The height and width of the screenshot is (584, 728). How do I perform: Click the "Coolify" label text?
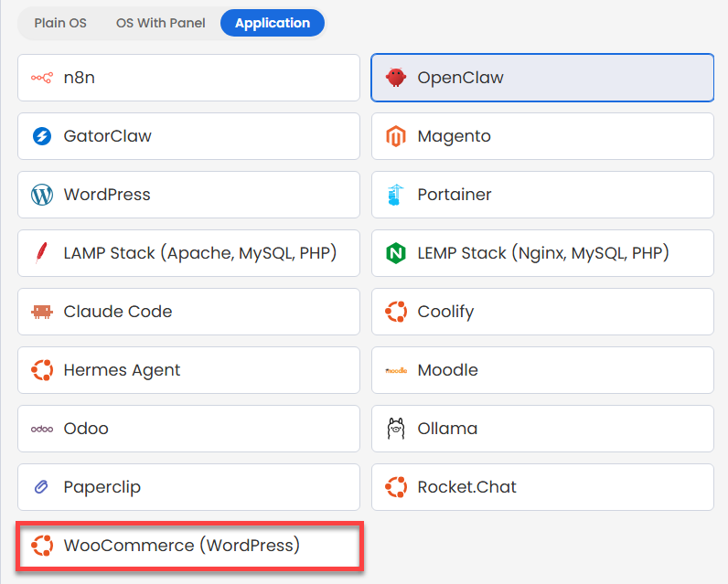(x=445, y=312)
